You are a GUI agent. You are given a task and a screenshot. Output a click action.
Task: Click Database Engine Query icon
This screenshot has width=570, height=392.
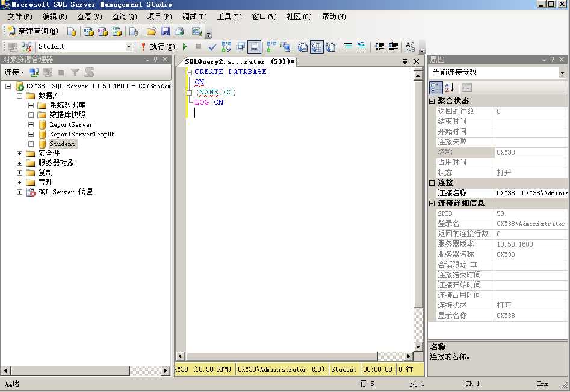tap(72, 32)
